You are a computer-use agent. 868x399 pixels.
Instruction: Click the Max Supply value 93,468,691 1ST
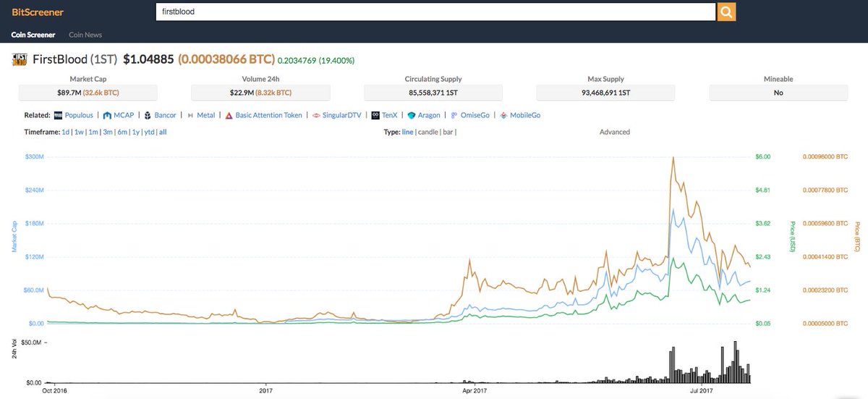click(x=605, y=93)
